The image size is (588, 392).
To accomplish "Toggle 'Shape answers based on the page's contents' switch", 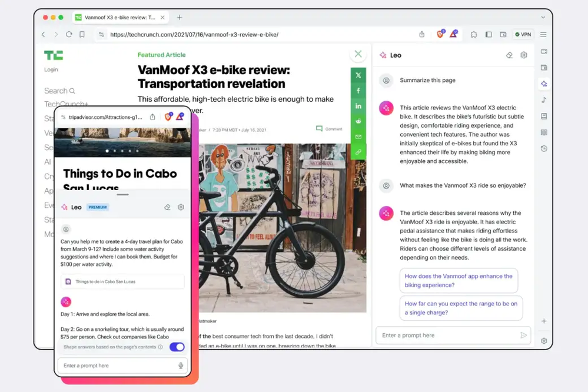I will [177, 347].
